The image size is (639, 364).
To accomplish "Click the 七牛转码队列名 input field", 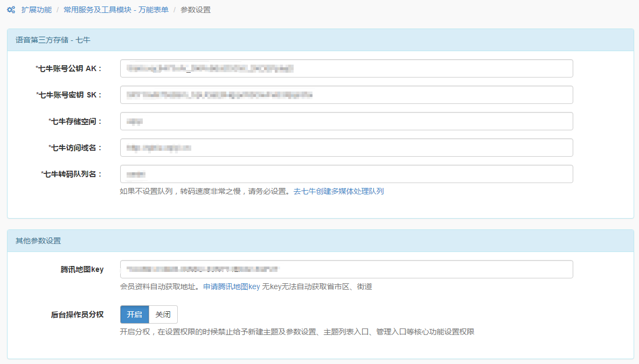I will point(346,174).
